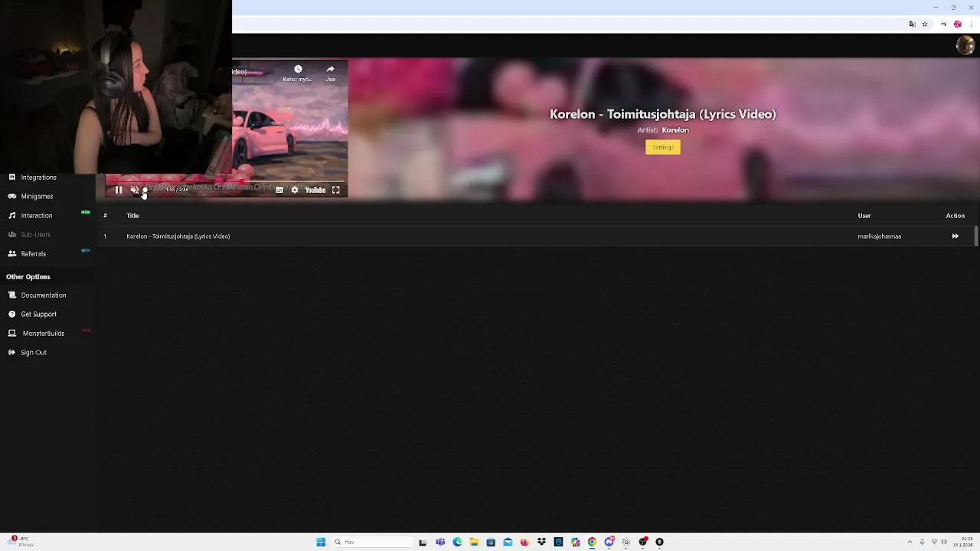Click Sign Out in the sidebar
Image resolution: width=980 pixels, height=551 pixels.
tap(34, 353)
